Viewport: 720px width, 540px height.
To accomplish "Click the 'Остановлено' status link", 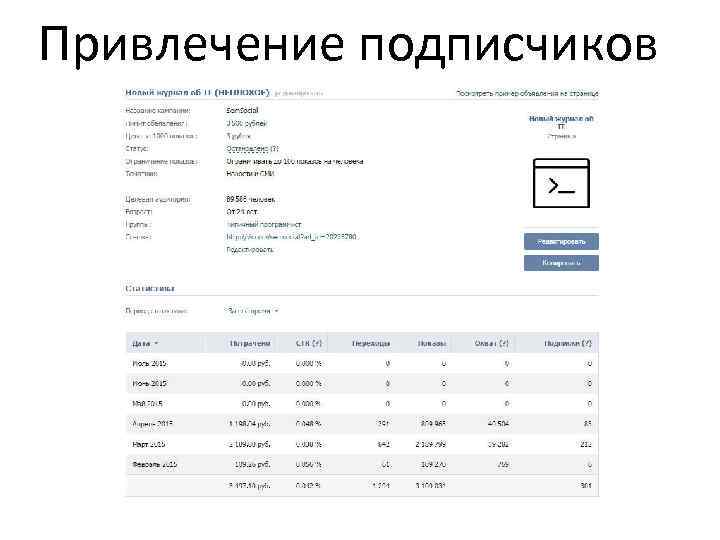I will (x=247, y=149).
